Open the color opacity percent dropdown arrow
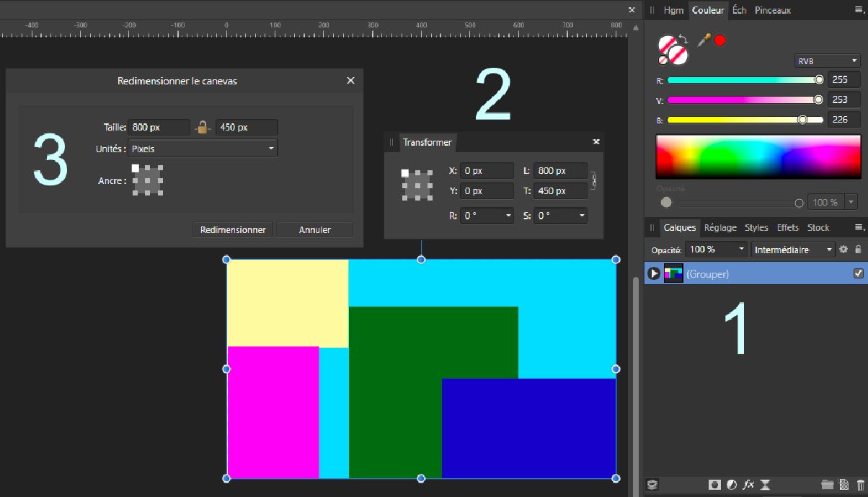Screen dimensions: 868x497 point(851,203)
